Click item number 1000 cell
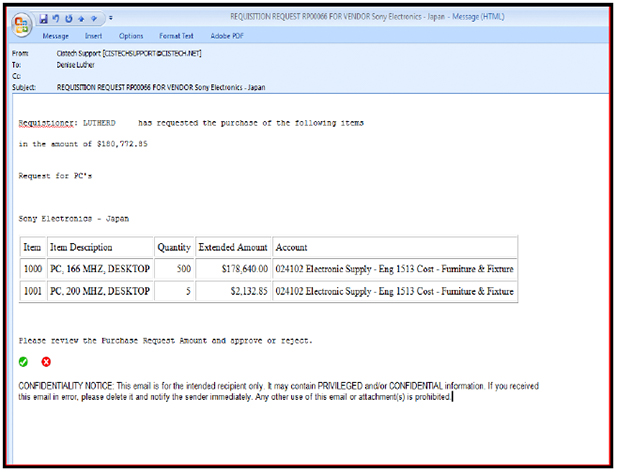The width and height of the screenshot is (617, 473). 33,269
